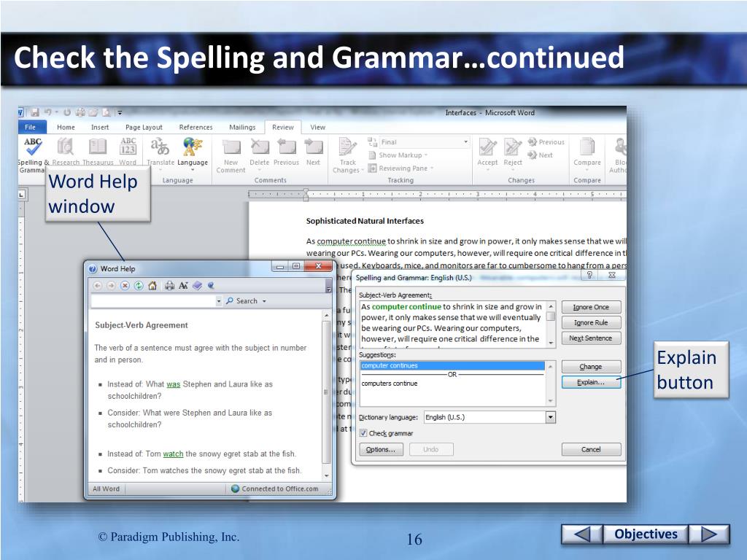Save the document from Quick Access Toolbar

tap(35, 113)
